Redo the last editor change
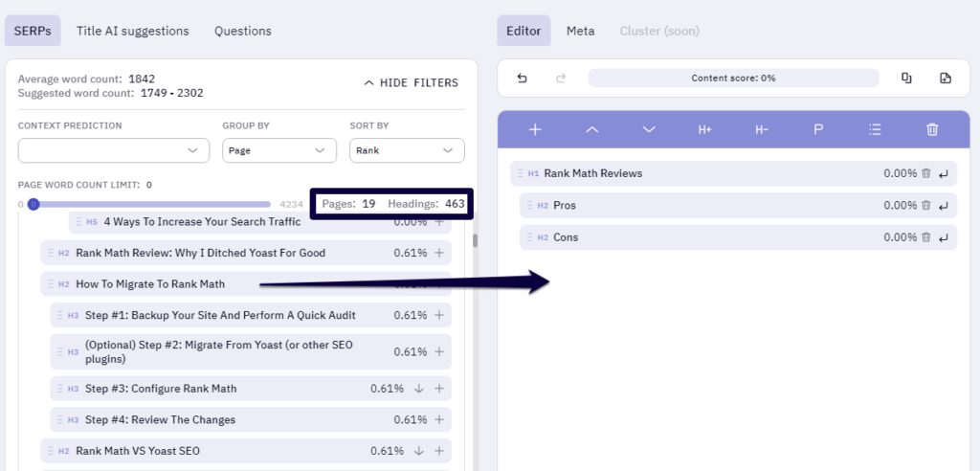980x471 pixels. 561,78
